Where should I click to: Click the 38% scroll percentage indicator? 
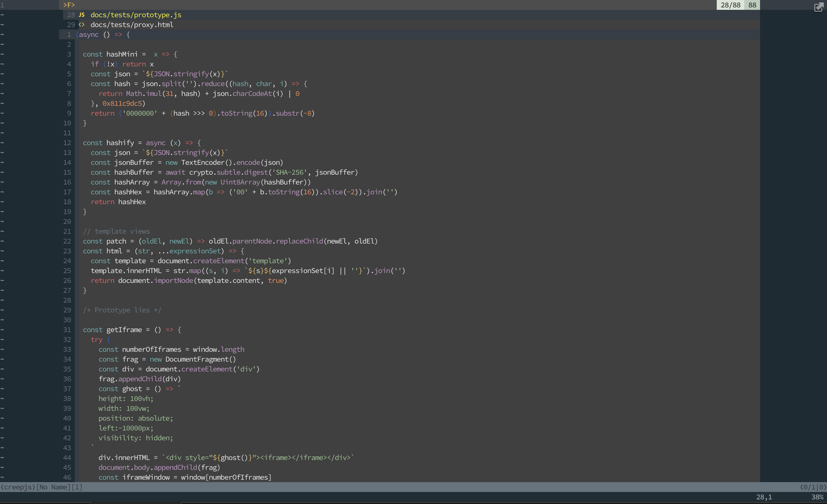pyautogui.click(x=817, y=497)
